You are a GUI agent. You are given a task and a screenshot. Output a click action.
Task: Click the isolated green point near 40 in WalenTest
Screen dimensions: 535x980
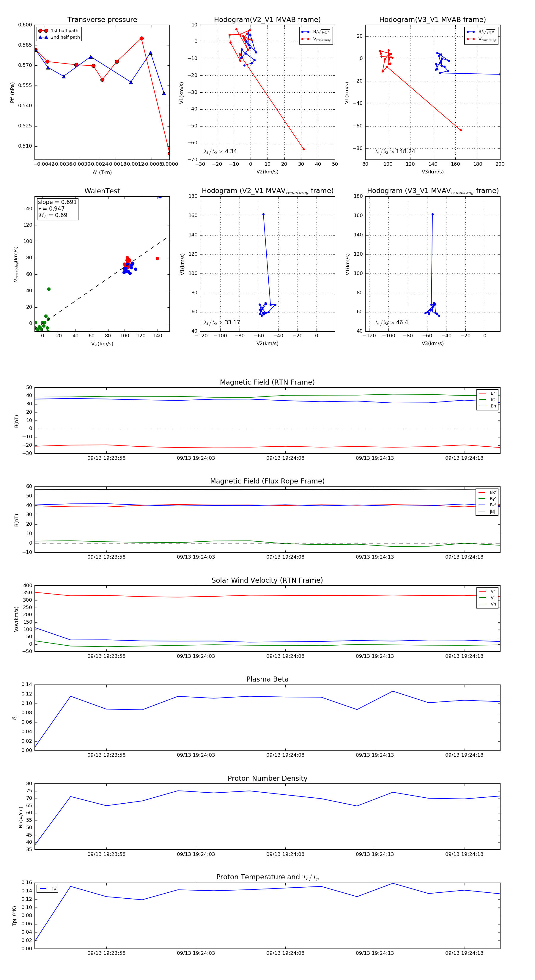pos(49,289)
